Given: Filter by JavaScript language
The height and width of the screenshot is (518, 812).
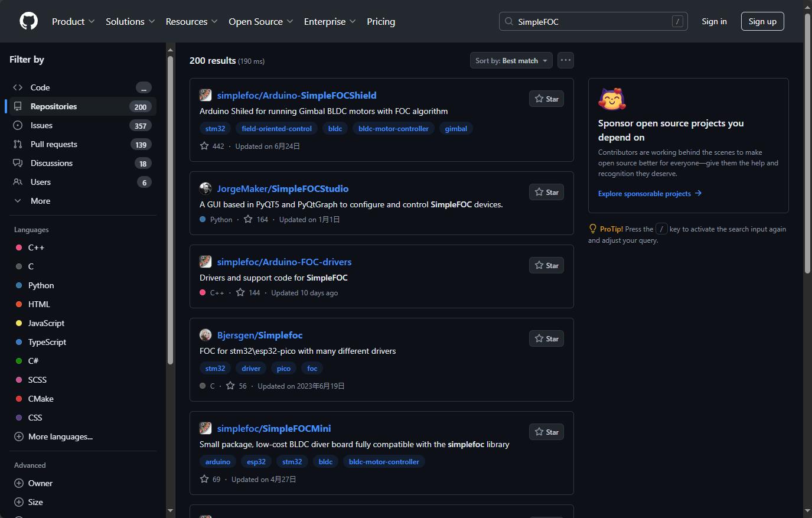Looking at the screenshot, I should [x=83, y=323].
